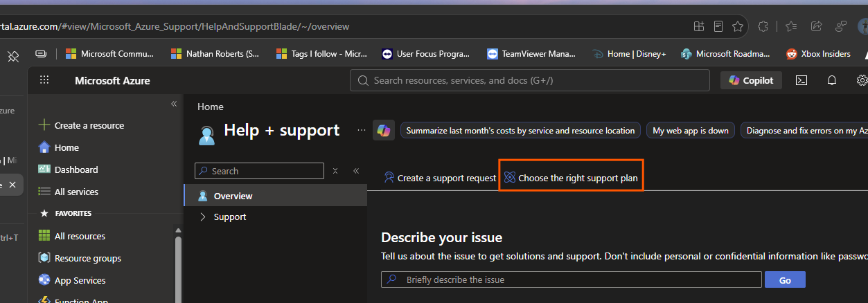
Task: Open the Azure portal waffle menu
Action: (x=44, y=80)
